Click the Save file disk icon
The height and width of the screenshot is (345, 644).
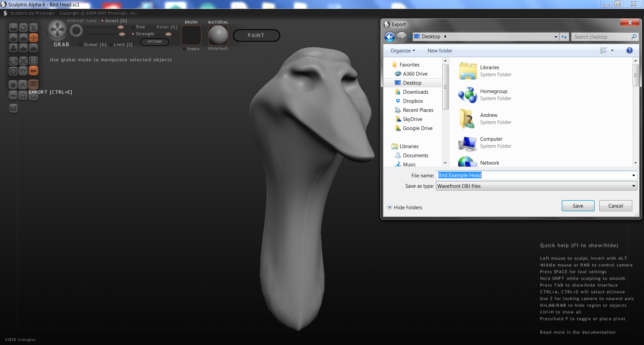click(33, 97)
